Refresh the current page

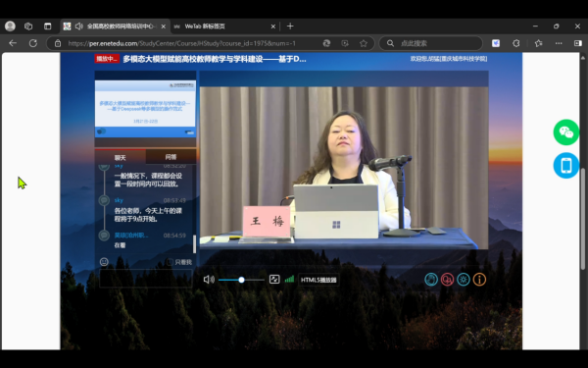pos(33,43)
